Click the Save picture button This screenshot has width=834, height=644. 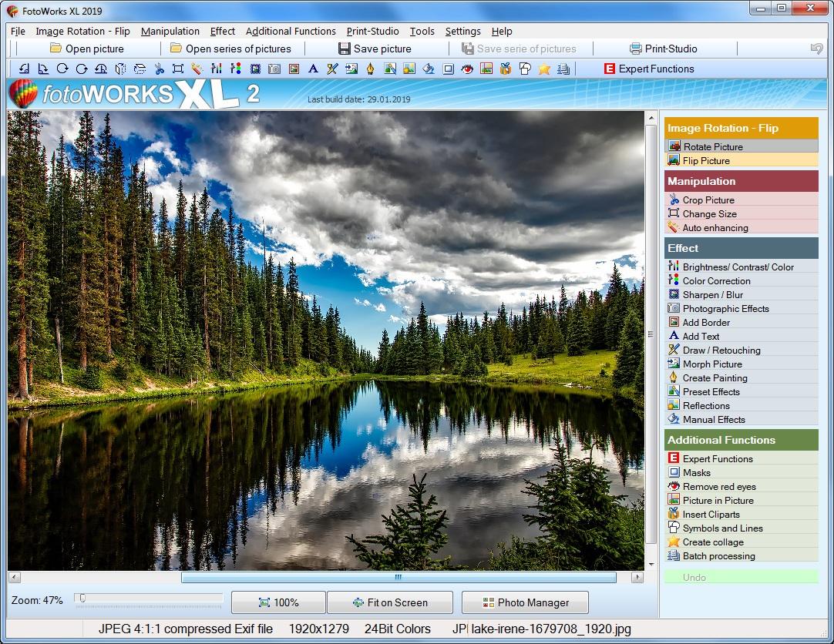[x=375, y=49]
